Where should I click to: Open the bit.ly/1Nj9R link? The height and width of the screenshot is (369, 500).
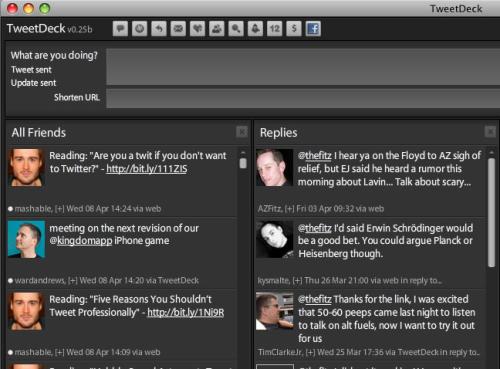click(186, 312)
